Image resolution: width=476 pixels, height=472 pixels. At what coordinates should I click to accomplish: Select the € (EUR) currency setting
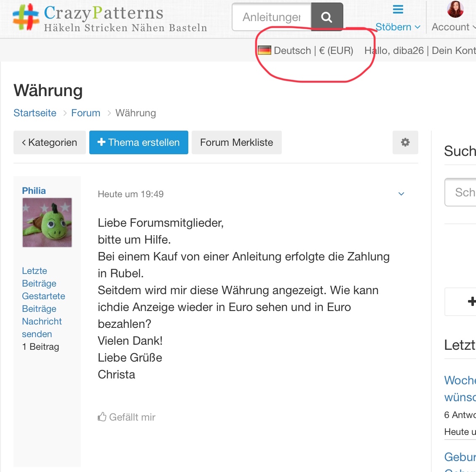coord(336,51)
